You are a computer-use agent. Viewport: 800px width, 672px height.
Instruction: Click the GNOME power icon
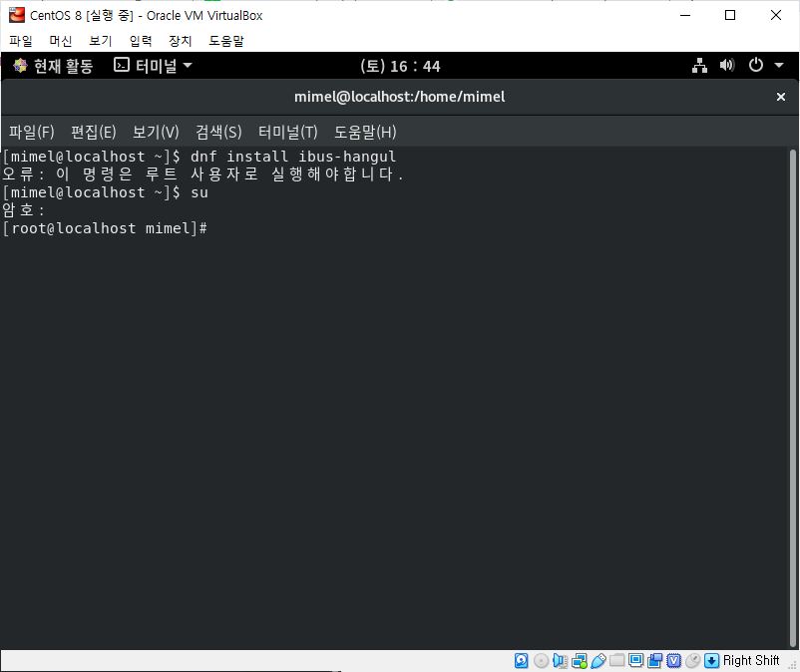pos(756,65)
